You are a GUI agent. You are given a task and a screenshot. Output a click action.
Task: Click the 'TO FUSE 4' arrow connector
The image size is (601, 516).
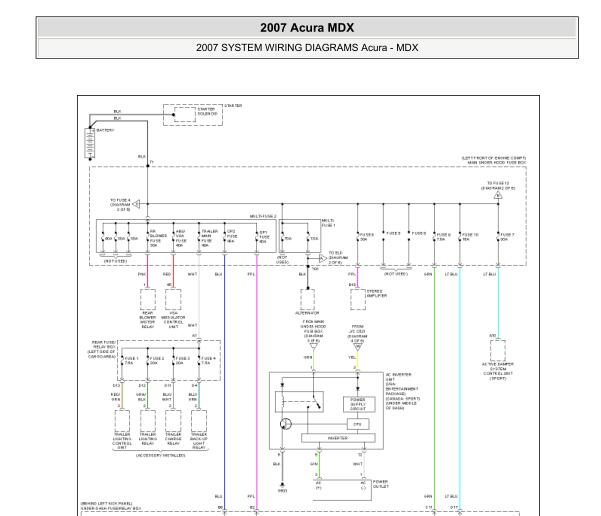point(136,204)
